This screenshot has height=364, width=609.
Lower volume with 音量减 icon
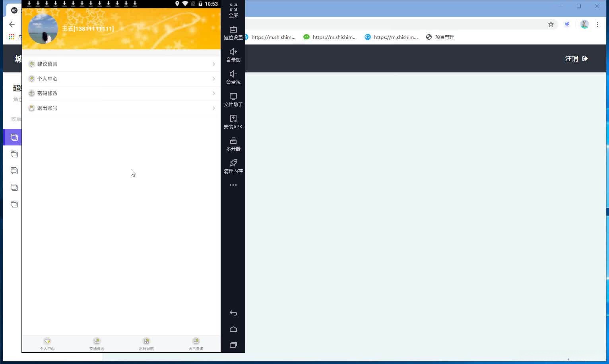[233, 77]
